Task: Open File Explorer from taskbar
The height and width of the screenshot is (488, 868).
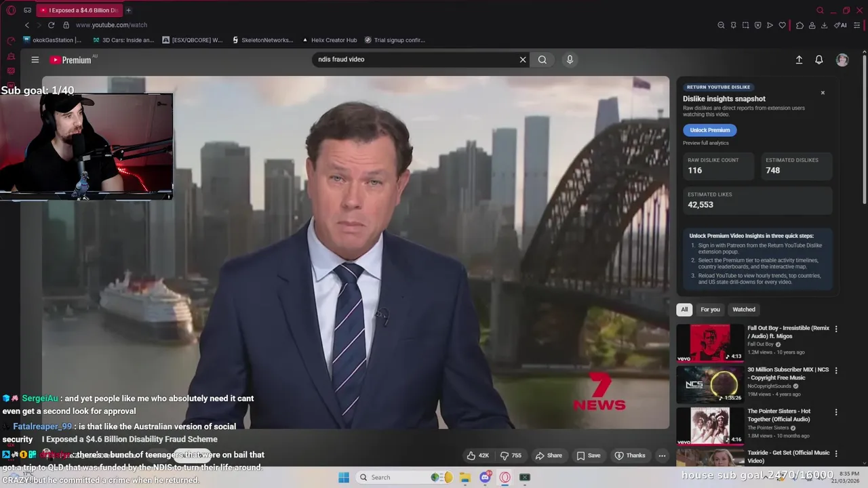Action: [465, 477]
